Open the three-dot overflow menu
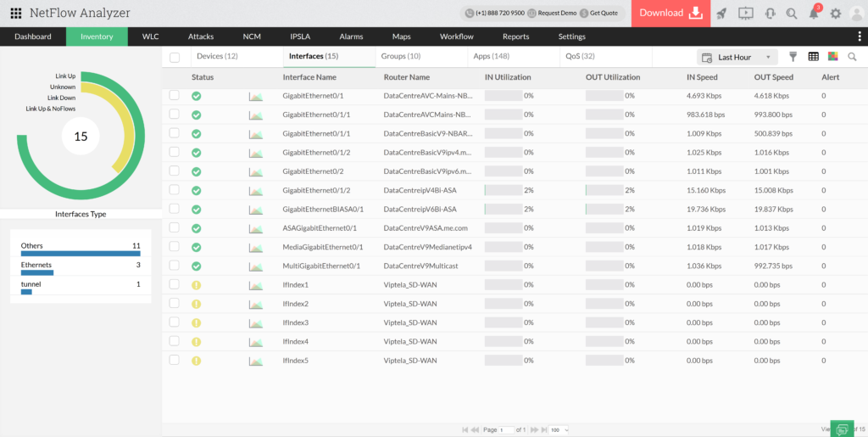The height and width of the screenshot is (437, 868). (x=859, y=36)
